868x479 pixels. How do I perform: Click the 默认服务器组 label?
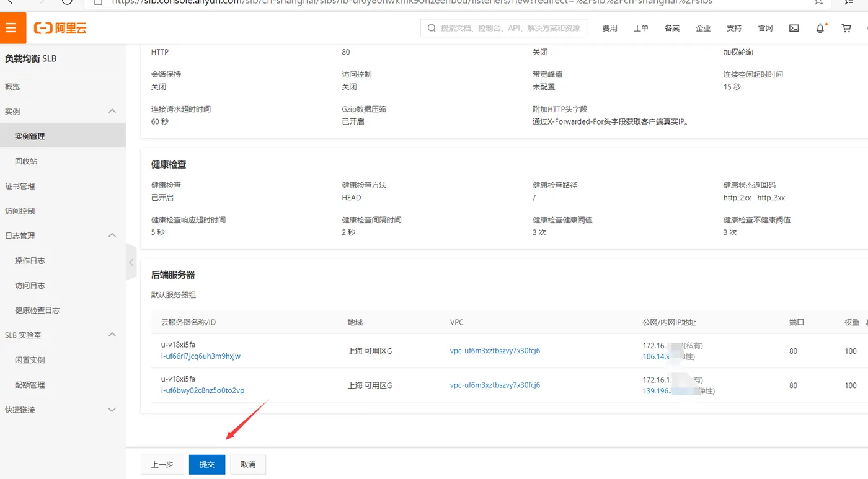click(x=174, y=295)
